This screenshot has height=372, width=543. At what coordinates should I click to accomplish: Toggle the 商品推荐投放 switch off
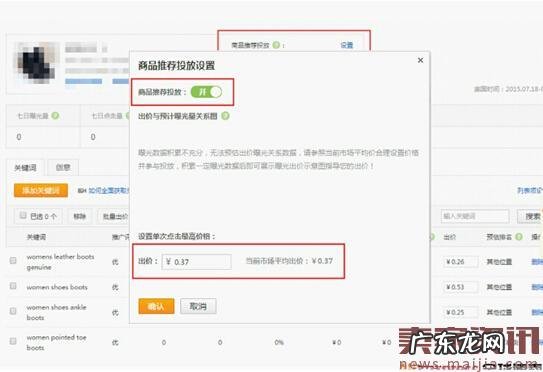(206, 92)
